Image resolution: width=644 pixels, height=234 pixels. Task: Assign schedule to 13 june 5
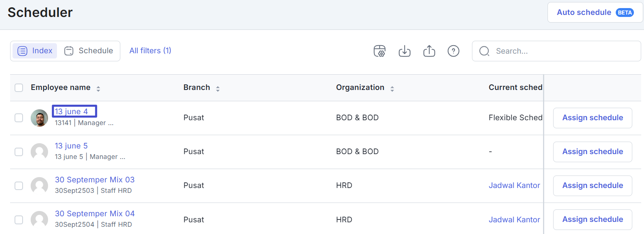[592, 152]
